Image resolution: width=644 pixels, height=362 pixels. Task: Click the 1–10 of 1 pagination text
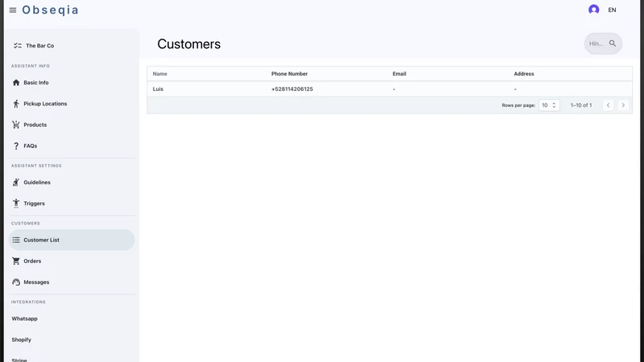pos(580,105)
